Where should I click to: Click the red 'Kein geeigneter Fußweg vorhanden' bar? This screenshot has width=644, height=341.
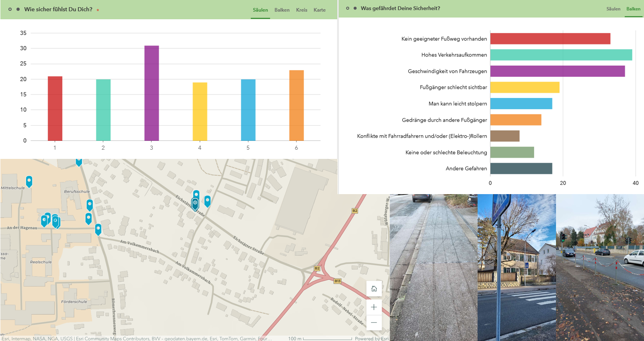[550, 39]
